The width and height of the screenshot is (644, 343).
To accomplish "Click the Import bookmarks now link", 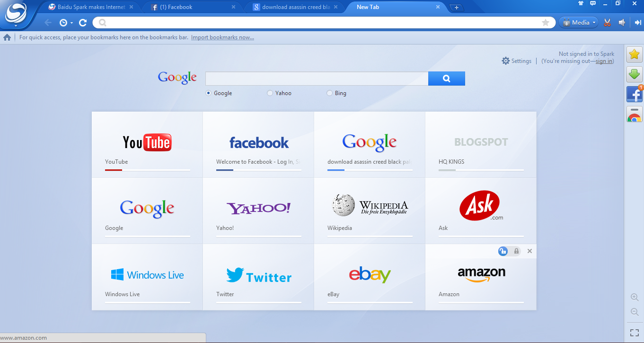I will (222, 37).
